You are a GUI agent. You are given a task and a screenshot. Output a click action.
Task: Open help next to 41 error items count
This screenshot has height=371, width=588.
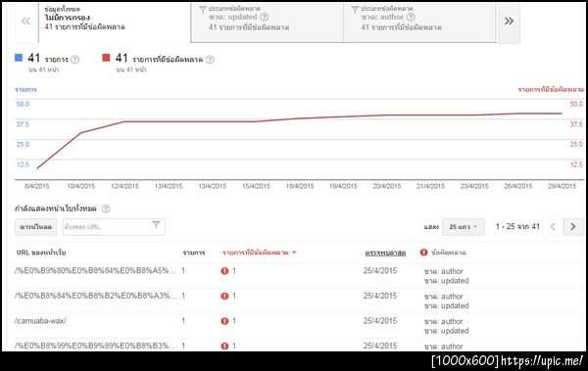(210, 59)
